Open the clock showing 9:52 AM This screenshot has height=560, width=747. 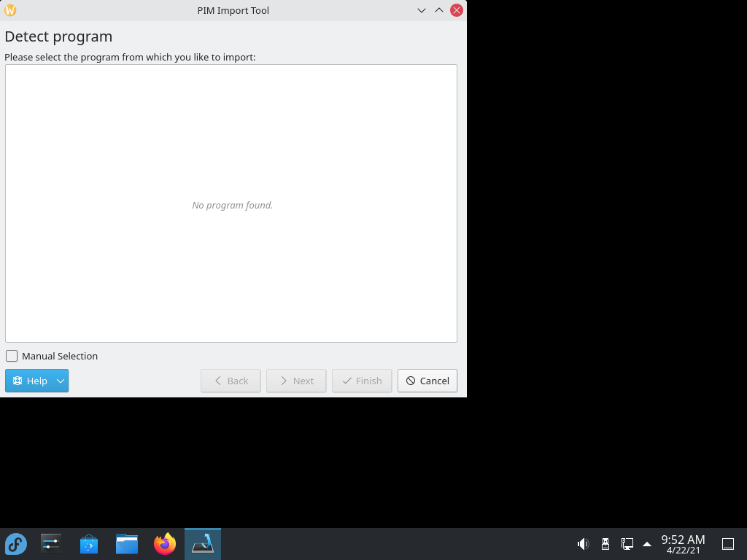click(683, 544)
